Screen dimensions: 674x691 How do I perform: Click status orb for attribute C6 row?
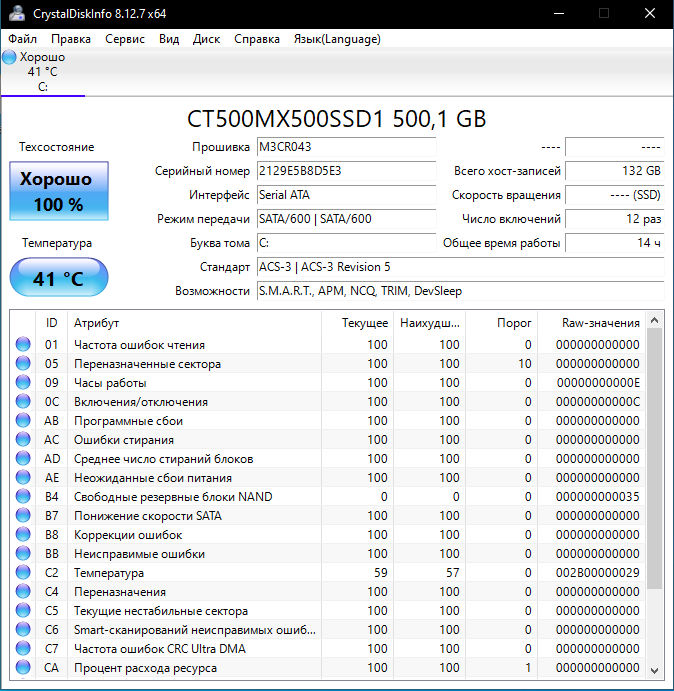click(x=23, y=629)
